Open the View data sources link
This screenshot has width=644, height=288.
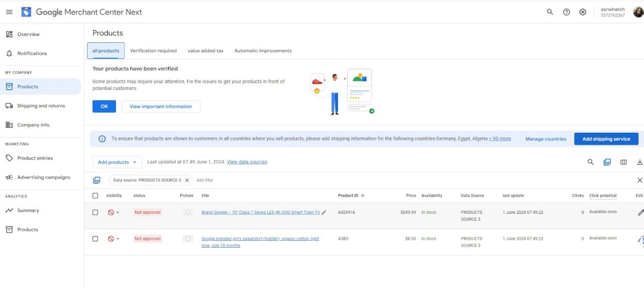click(247, 162)
